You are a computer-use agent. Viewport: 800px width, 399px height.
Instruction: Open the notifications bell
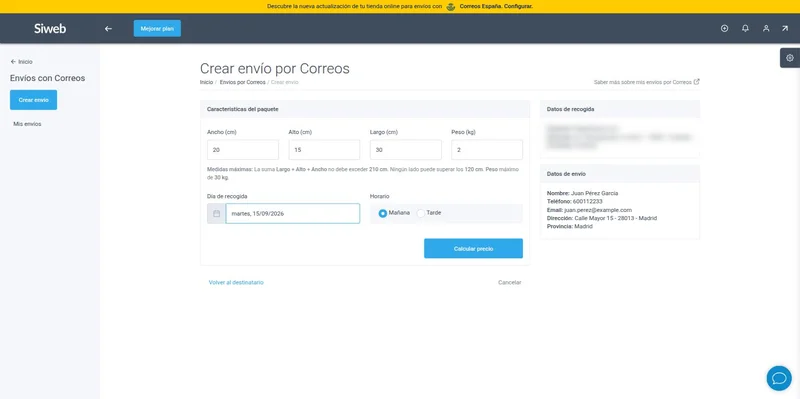click(745, 29)
